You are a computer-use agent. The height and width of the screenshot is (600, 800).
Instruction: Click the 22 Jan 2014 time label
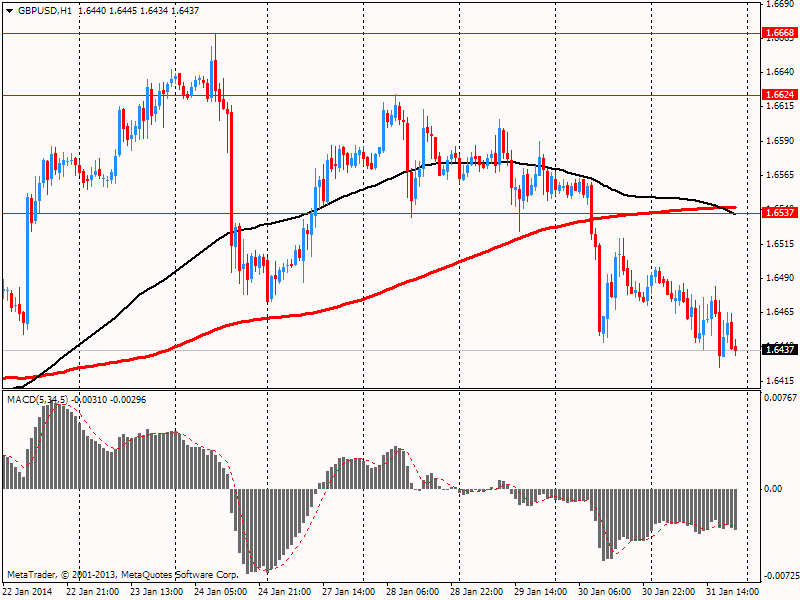(x=28, y=592)
